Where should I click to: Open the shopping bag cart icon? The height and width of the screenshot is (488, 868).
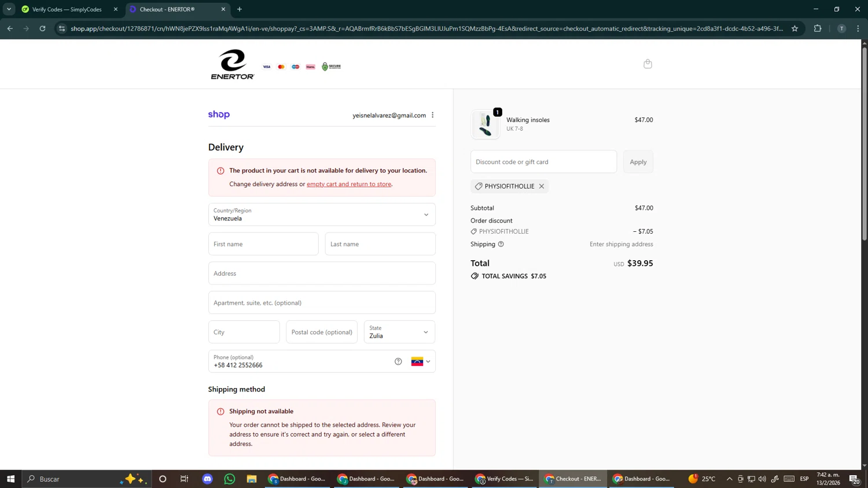pos(648,64)
